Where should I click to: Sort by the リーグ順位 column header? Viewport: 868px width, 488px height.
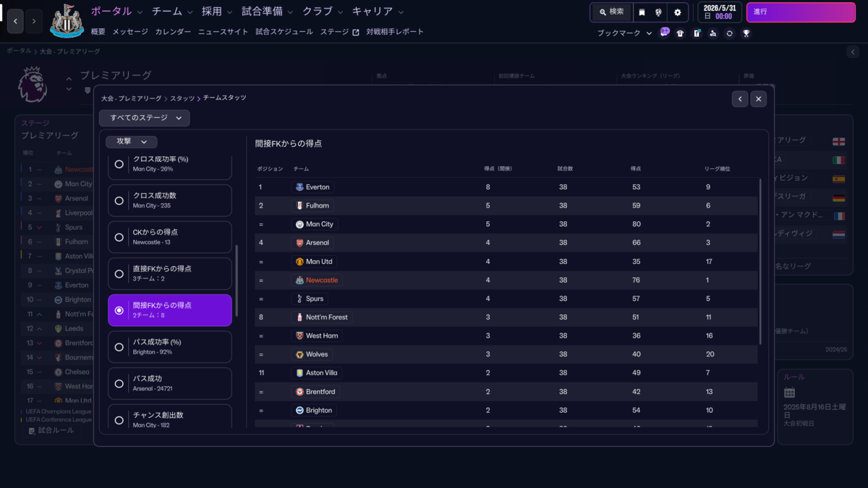click(x=718, y=168)
